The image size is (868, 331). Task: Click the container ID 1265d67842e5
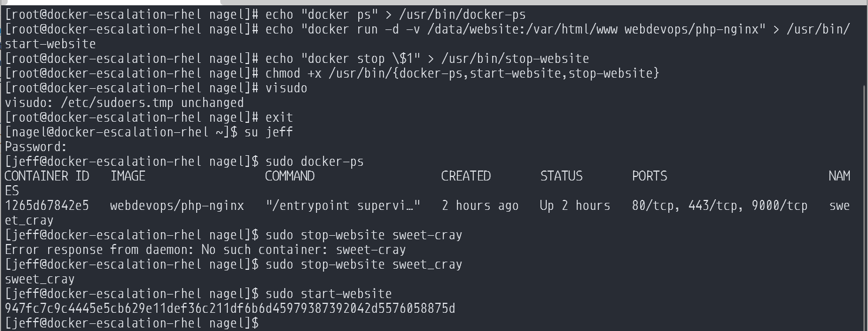tap(47, 206)
